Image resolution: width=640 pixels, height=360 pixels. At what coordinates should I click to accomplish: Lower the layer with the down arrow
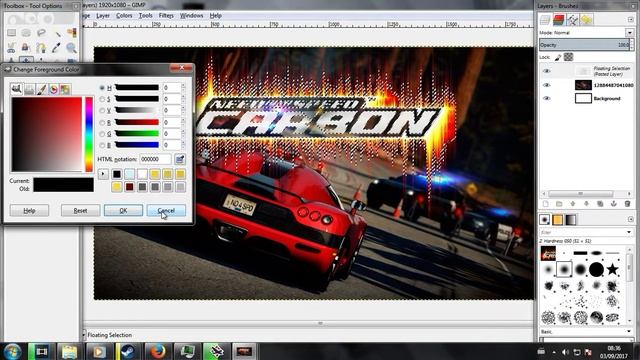[586, 204]
